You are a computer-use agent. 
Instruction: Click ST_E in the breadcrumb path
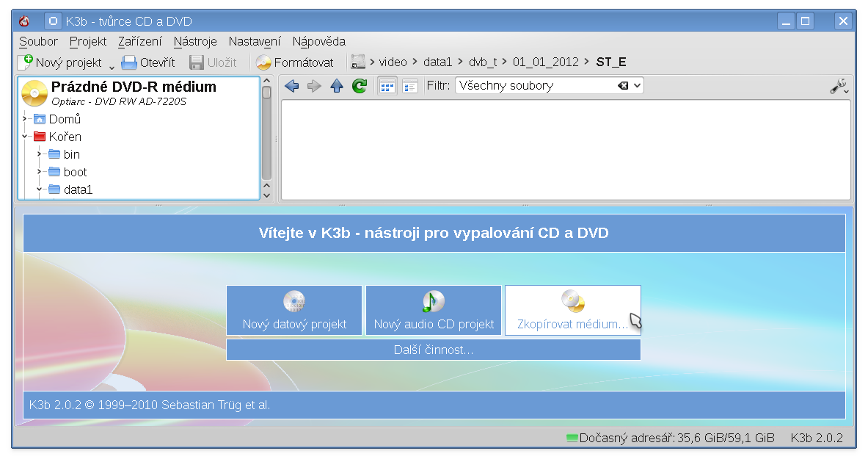[x=611, y=62]
